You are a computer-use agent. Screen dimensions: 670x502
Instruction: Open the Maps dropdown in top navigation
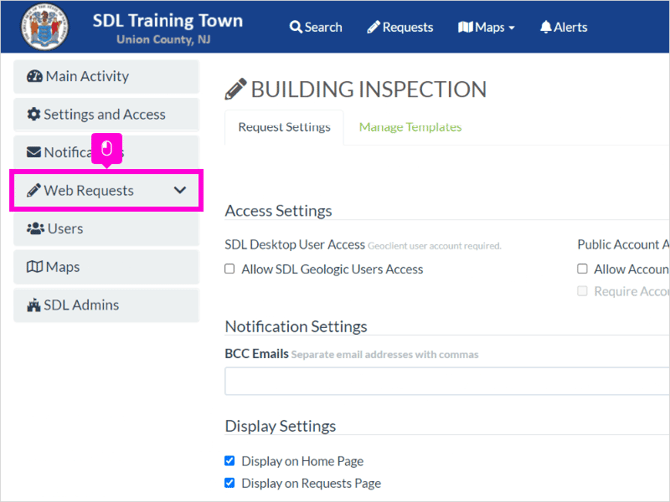click(x=486, y=27)
